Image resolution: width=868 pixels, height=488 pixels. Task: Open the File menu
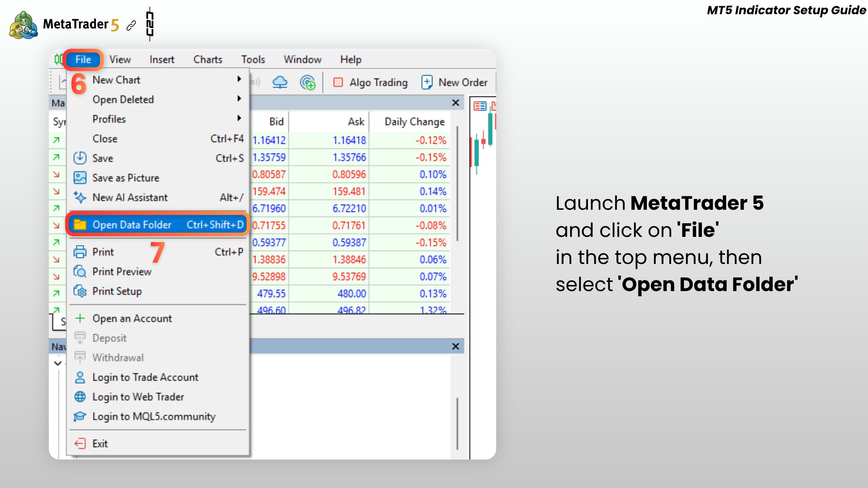point(83,60)
